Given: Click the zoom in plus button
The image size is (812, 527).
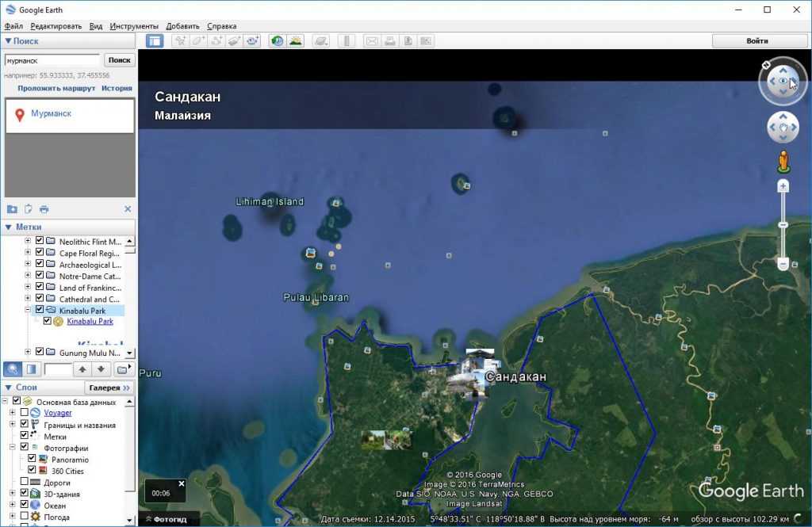Looking at the screenshot, I should (783, 186).
